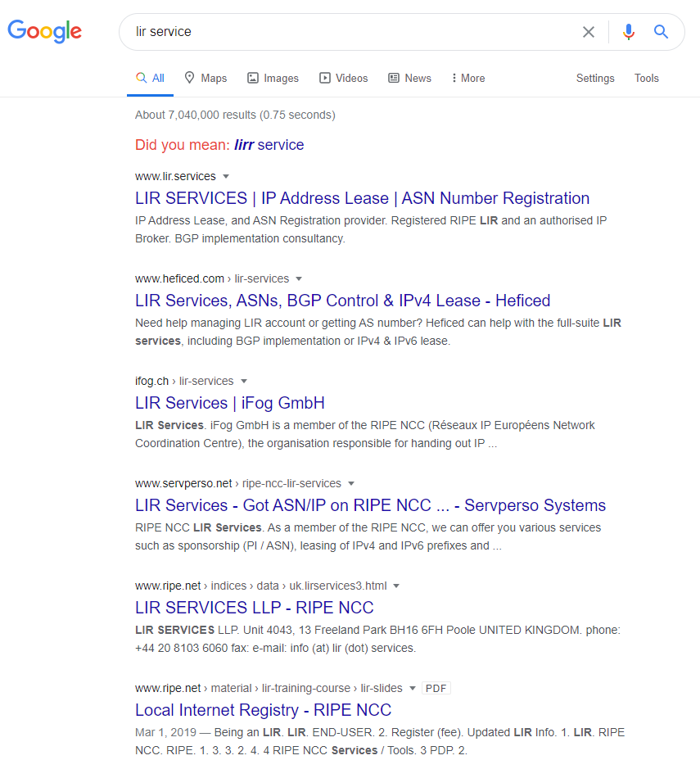Open Servperso Systems LIR Services result
The image size is (700, 760).
coord(370,505)
